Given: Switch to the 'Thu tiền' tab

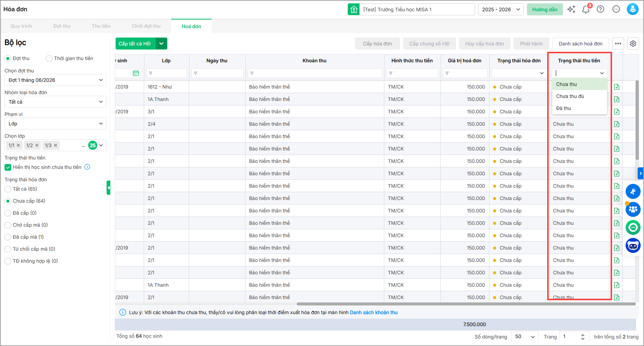Looking at the screenshot, I should tap(101, 26).
